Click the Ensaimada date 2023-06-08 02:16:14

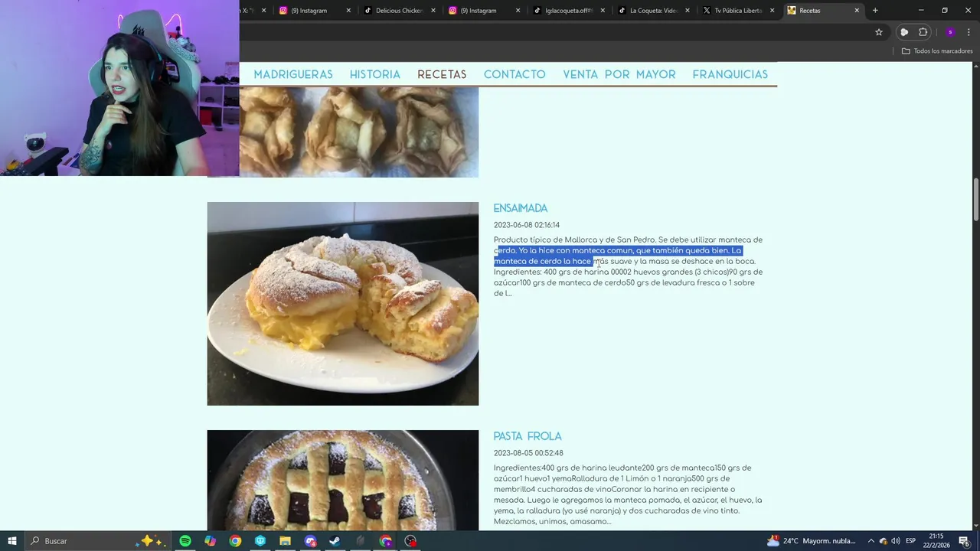(527, 225)
